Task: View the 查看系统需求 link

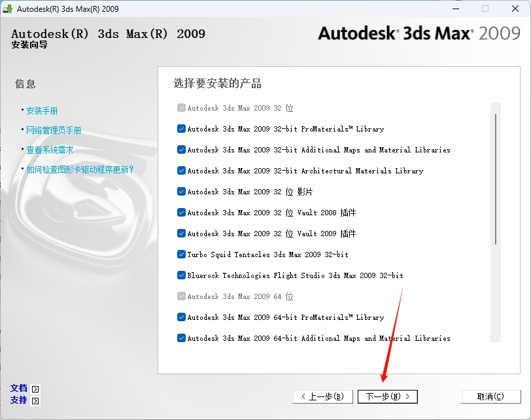Action: pos(50,150)
